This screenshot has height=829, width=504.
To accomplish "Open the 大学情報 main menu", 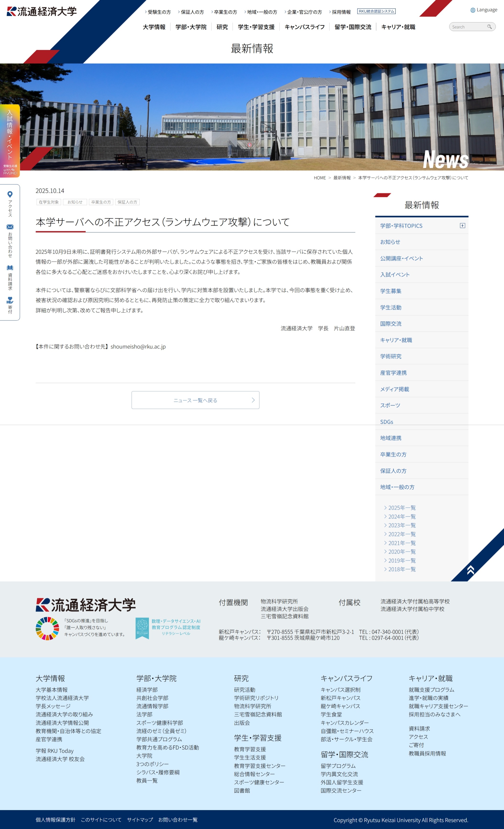I will pos(154,27).
